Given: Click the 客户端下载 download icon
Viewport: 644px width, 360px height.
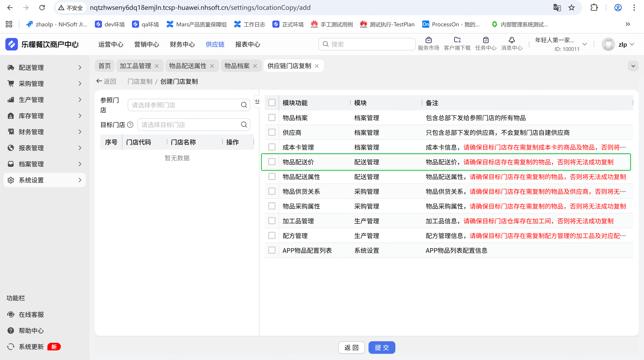Looking at the screenshot, I should [457, 40].
